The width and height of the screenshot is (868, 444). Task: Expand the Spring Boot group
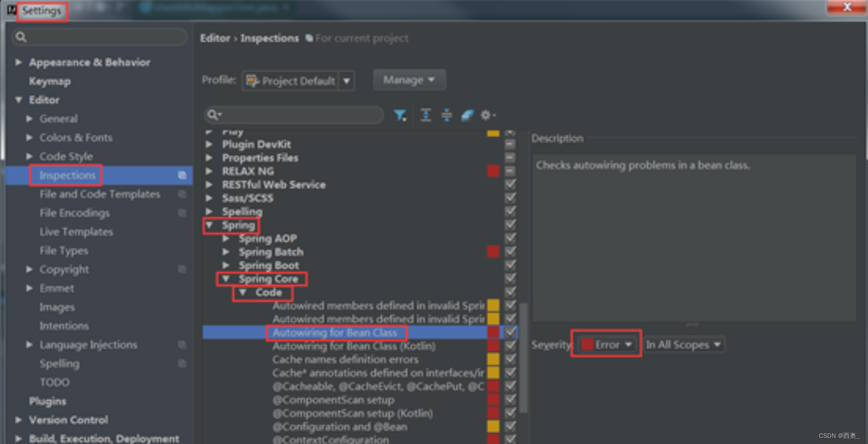coord(226,265)
